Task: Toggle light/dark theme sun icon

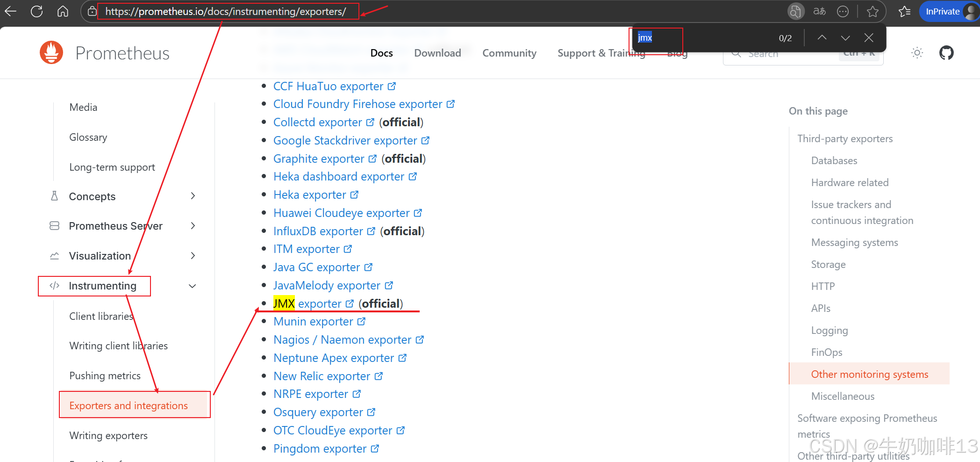Action: click(x=917, y=53)
